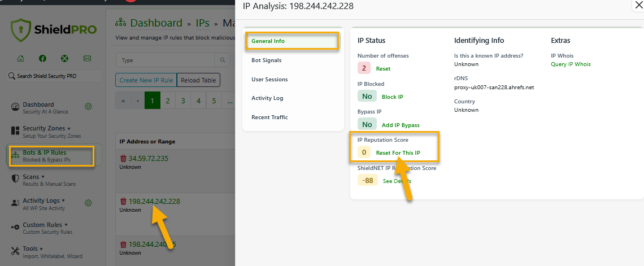
Task: Click the offenses count badge 2
Action: pos(364,68)
